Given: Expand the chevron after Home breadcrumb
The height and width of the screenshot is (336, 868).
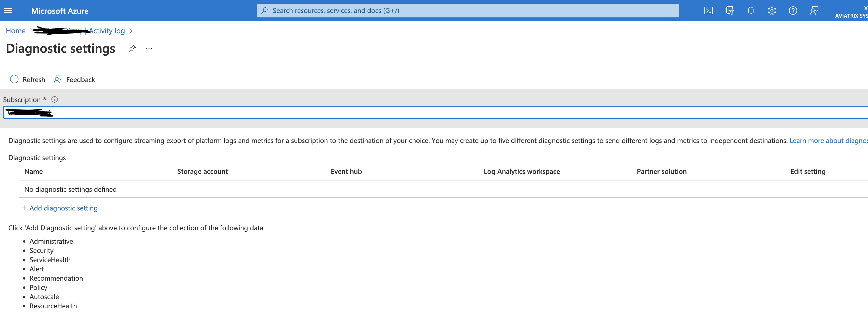Looking at the screenshot, I should coord(32,31).
